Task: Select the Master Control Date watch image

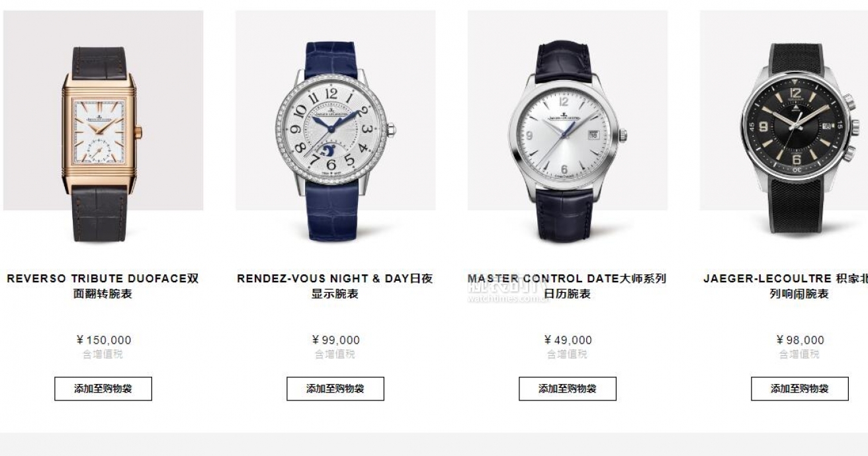Action: point(568,127)
